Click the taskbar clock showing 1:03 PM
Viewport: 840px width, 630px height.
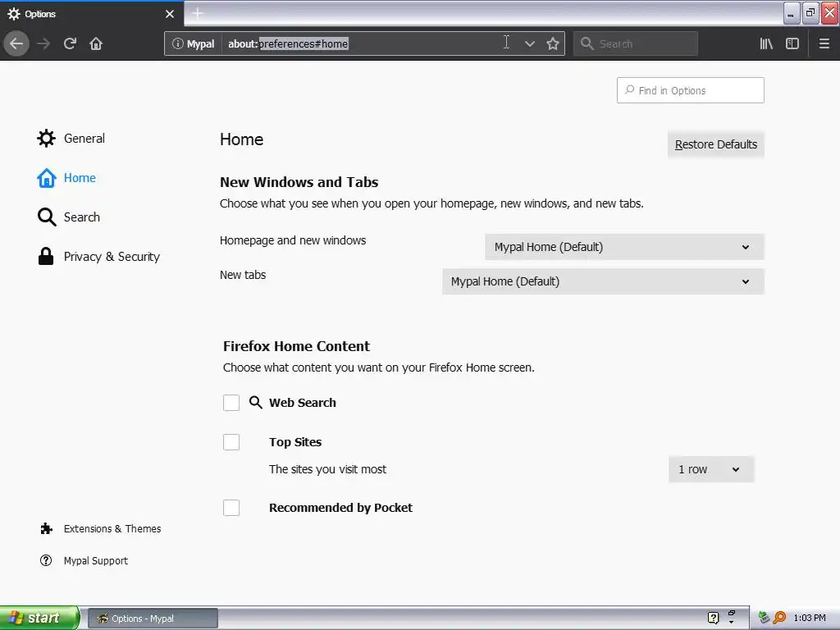(810, 618)
